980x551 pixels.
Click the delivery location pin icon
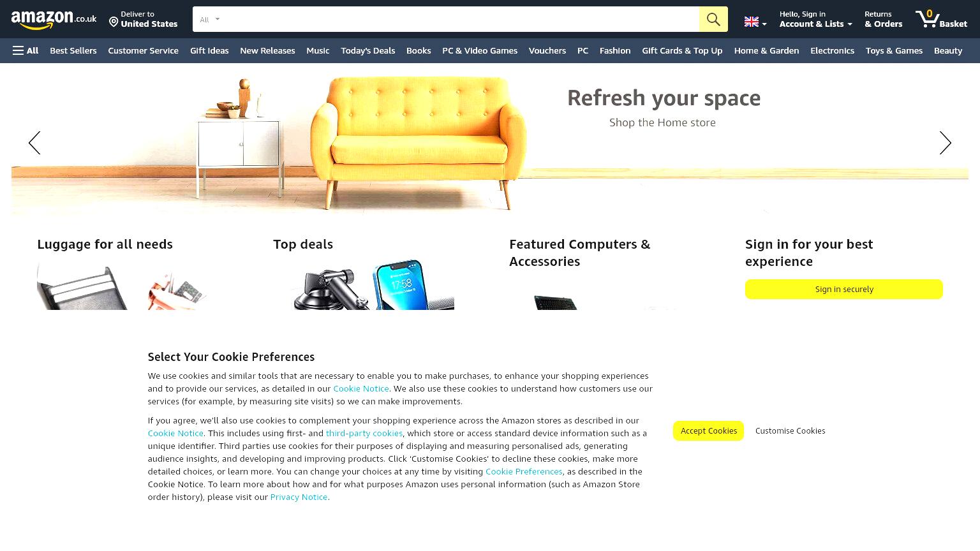coord(114,22)
